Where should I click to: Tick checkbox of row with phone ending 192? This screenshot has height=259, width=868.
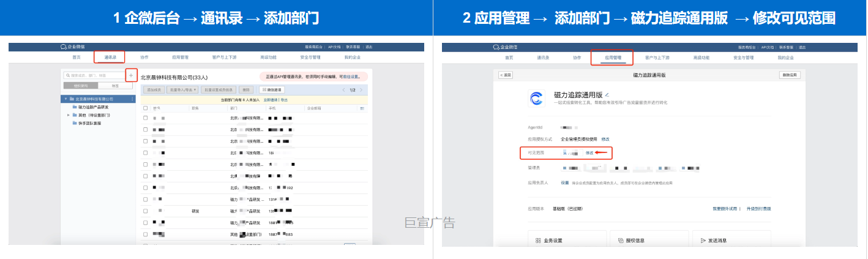[x=146, y=187]
